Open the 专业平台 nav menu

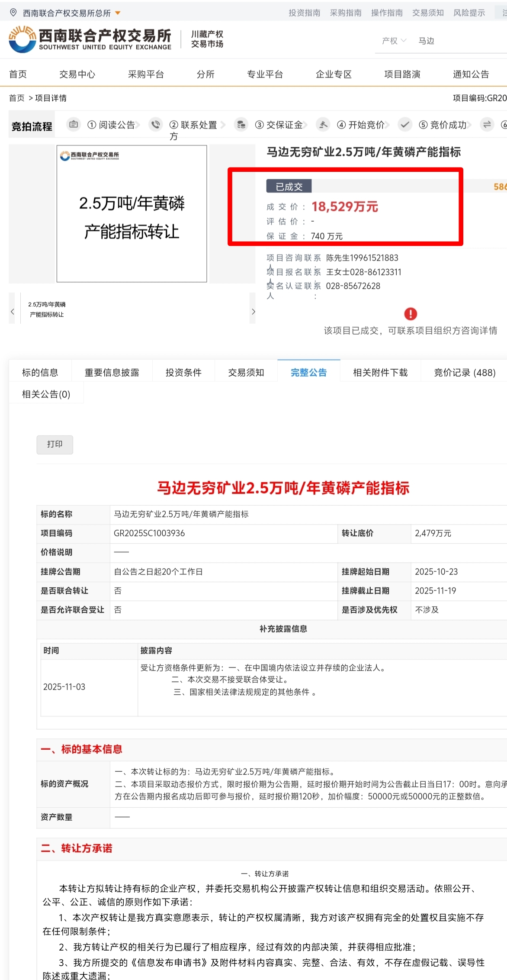point(265,74)
